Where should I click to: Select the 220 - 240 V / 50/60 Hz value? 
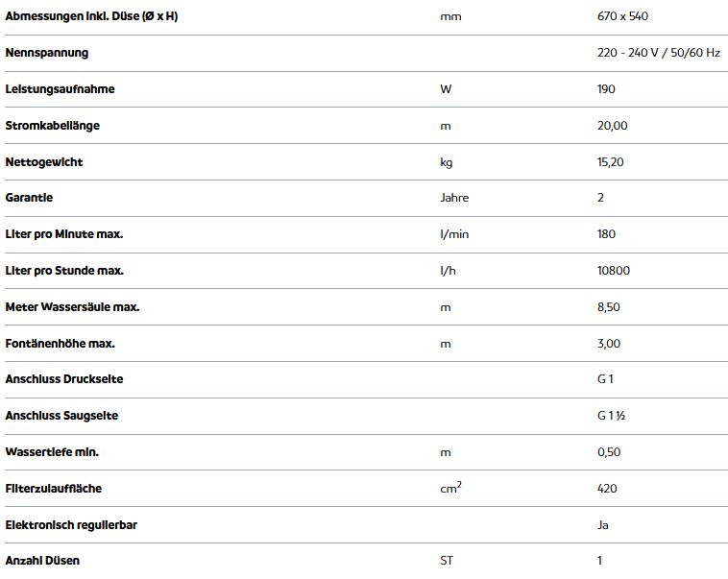658,53
